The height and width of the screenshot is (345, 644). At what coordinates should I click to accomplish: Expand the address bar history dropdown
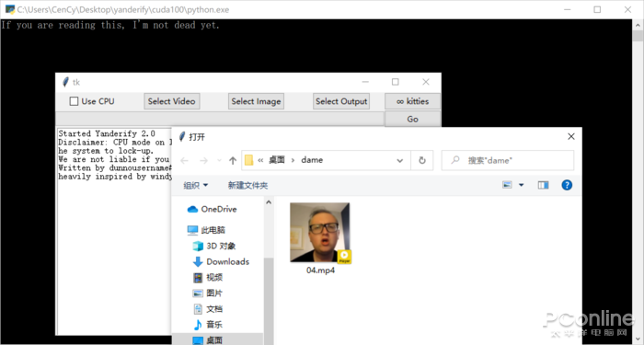(x=399, y=161)
